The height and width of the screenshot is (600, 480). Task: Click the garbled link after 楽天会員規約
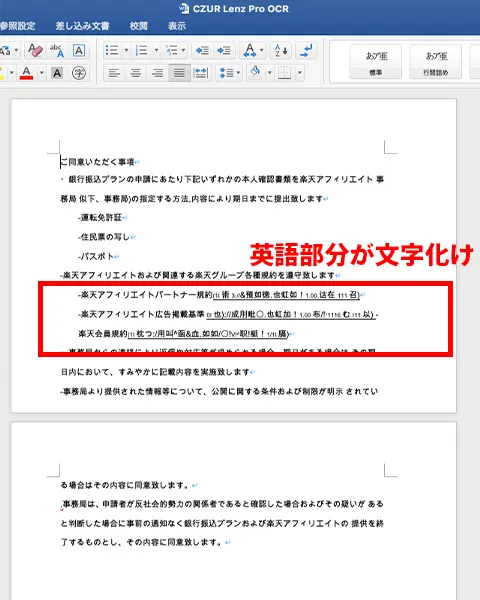208,334
